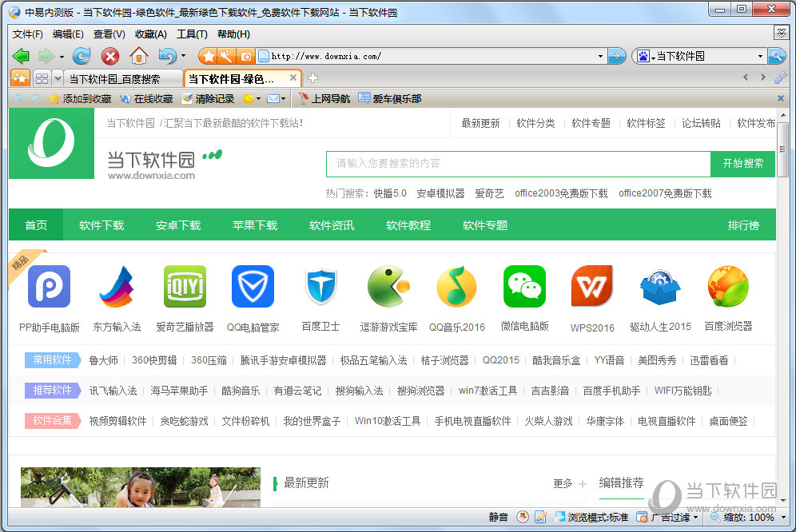This screenshot has width=796, height=532.
Task: Click the yellow fish icon in favorites bar
Action: tap(249, 98)
